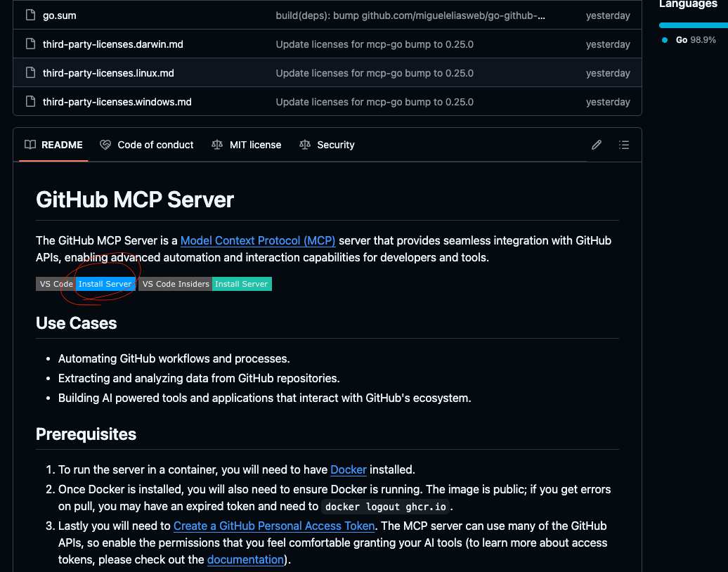Click the file icon beside go.sum

(x=31, y=15)
